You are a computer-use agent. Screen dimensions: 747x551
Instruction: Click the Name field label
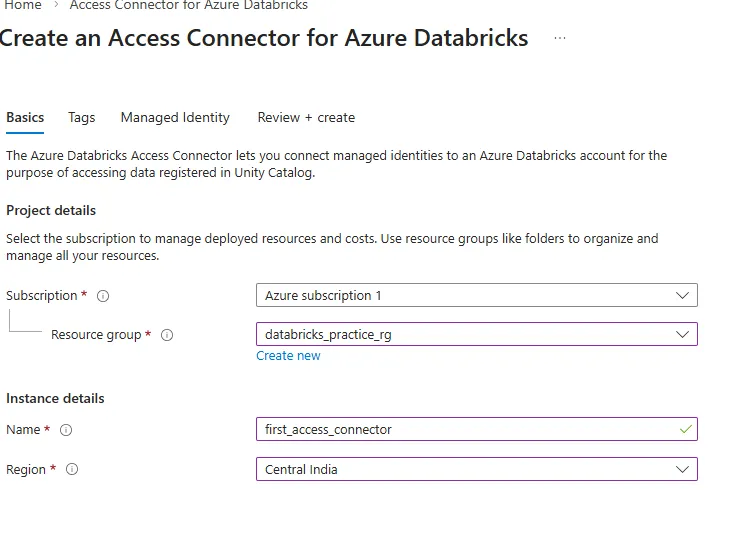(23, 430)
